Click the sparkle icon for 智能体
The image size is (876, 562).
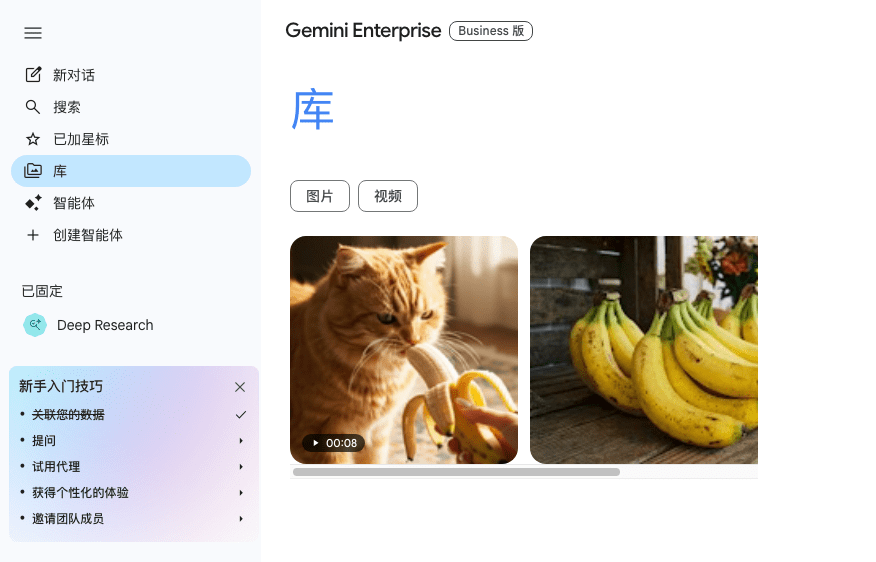tap(33, 203)
